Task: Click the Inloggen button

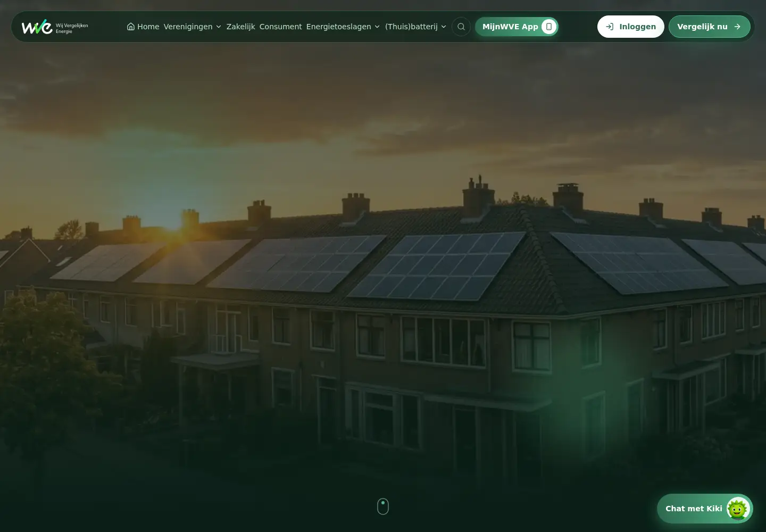Action: 631,27
